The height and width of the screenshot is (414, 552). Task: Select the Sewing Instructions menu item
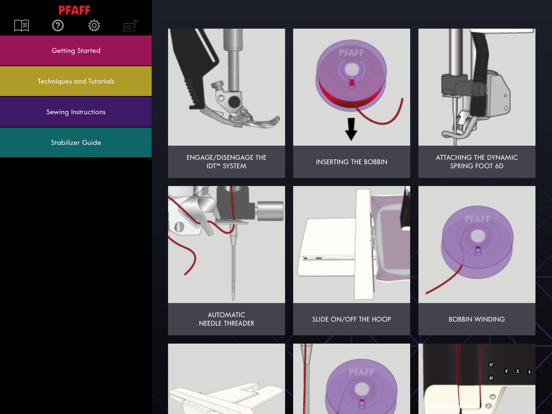(x=76, y=112)
